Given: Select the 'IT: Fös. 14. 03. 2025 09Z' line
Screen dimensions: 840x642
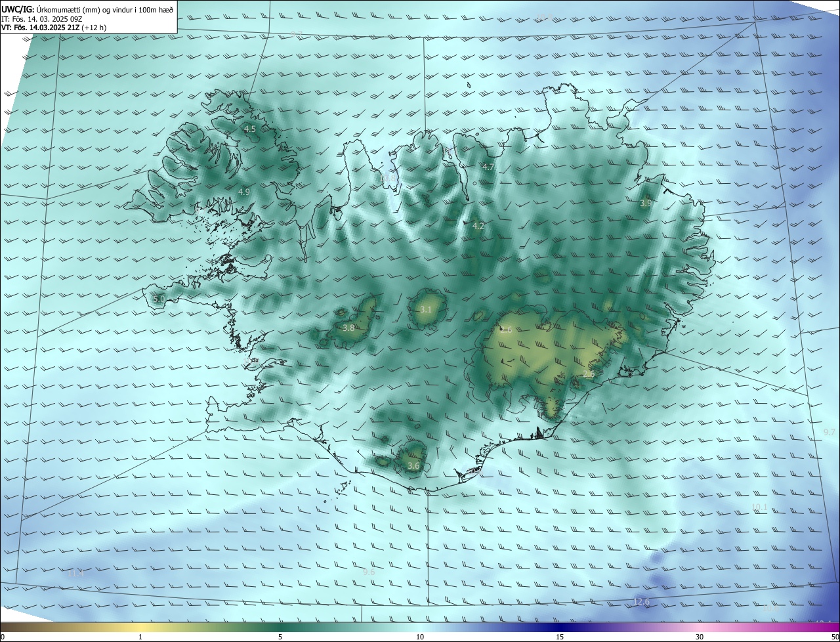Looking at the screenshot, I should (x=42, y=19).
